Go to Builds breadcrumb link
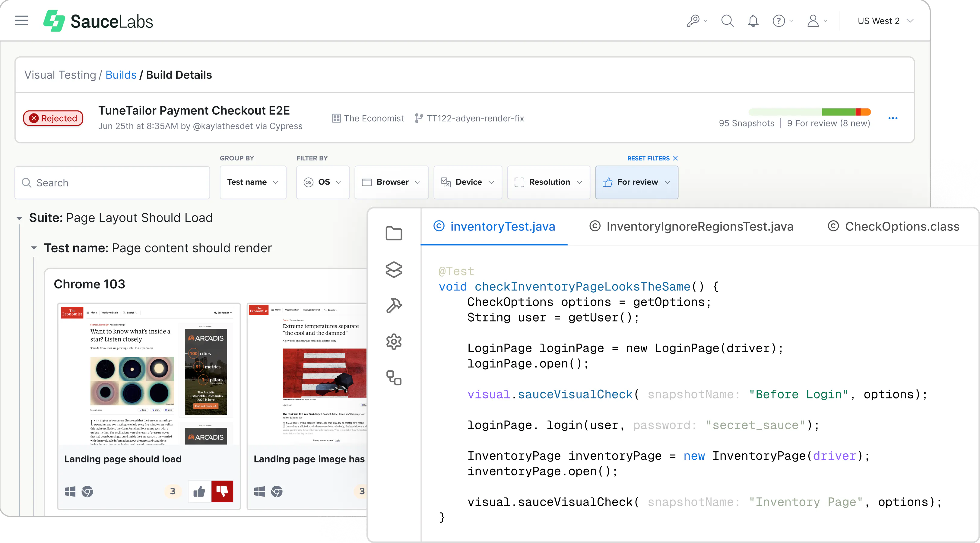The image size is (980, 543). pyautogui.click(x=121, y=75)
